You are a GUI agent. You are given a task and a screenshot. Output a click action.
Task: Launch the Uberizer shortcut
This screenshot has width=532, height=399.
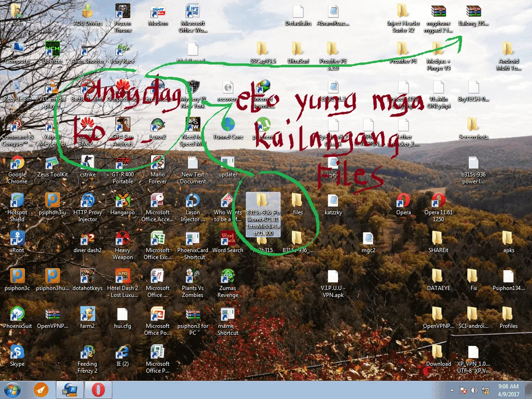click(52, 53)
